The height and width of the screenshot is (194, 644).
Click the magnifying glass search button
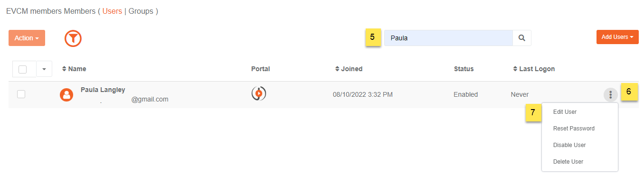[522, 38]
